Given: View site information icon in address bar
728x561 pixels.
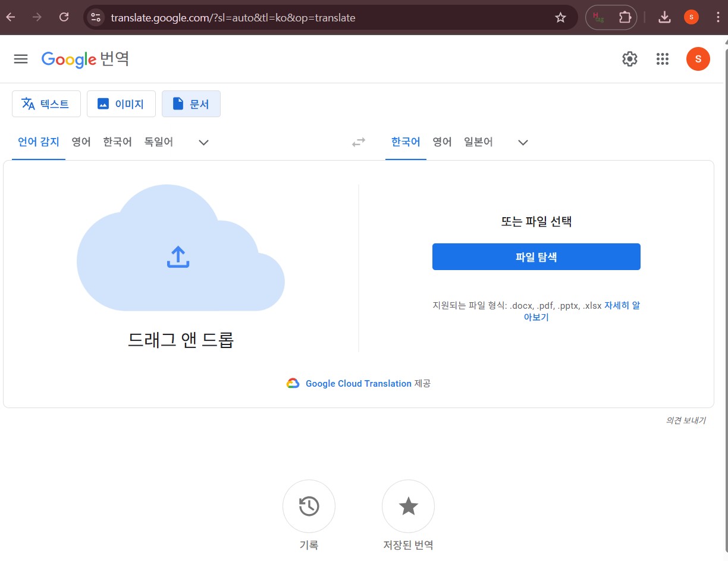Looking at the screenshot, I should (96, 18).
